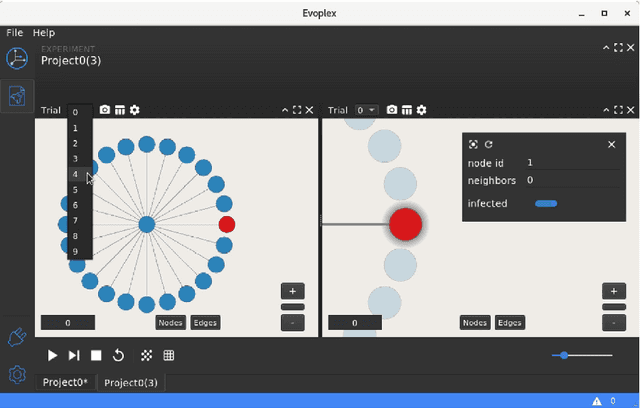The width and height of the screenshot is (640, 408).
Task: Open right view's table icon
Action: point(407,110)
